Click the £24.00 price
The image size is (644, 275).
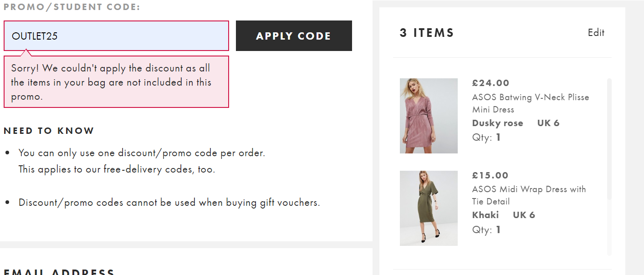click(x=491, y=83)
